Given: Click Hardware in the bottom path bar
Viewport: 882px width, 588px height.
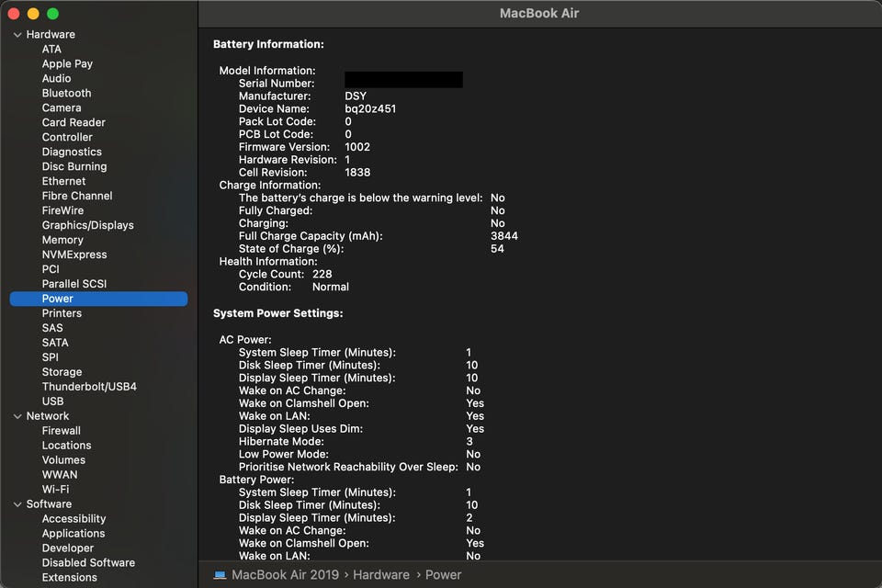Looking at the screenshot, I should [x=381, y=575].
